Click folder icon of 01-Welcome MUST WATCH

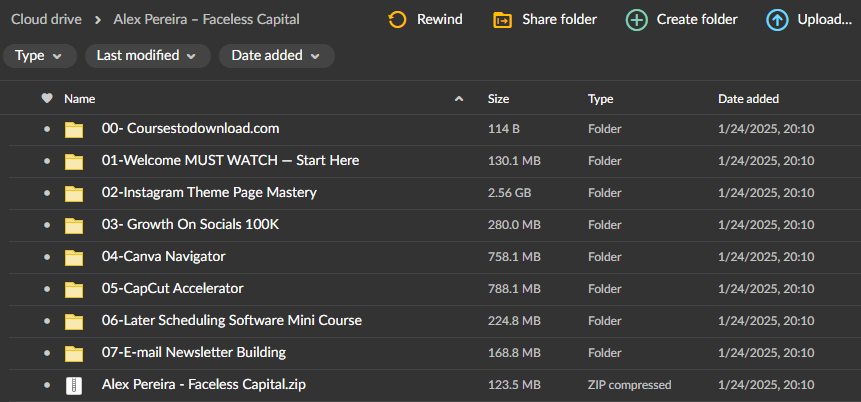coord(74,161)
